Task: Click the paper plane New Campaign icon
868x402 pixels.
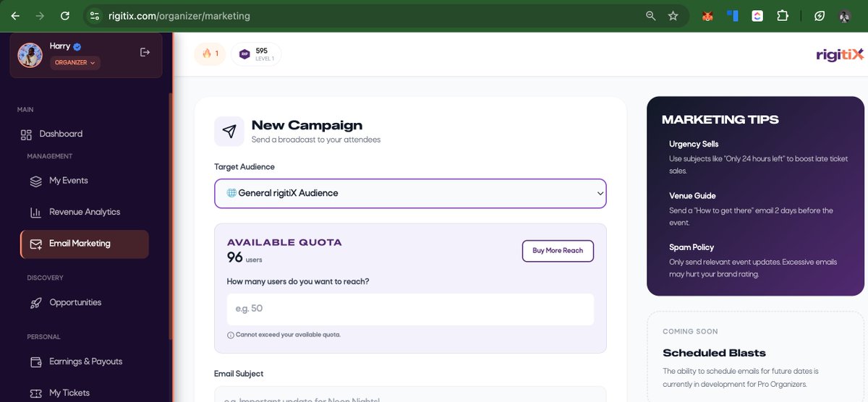Action: 229,131
